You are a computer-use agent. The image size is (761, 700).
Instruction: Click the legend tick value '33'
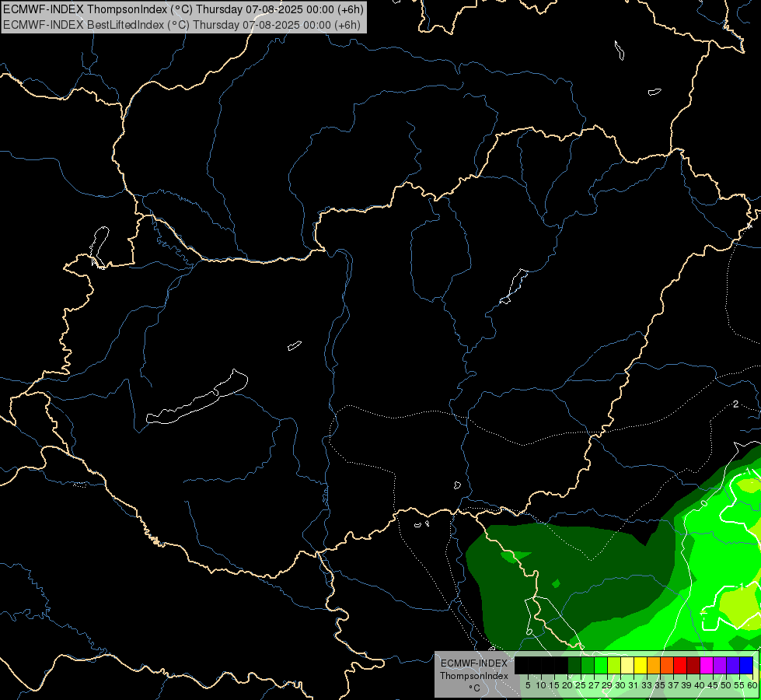coord(647,685)
